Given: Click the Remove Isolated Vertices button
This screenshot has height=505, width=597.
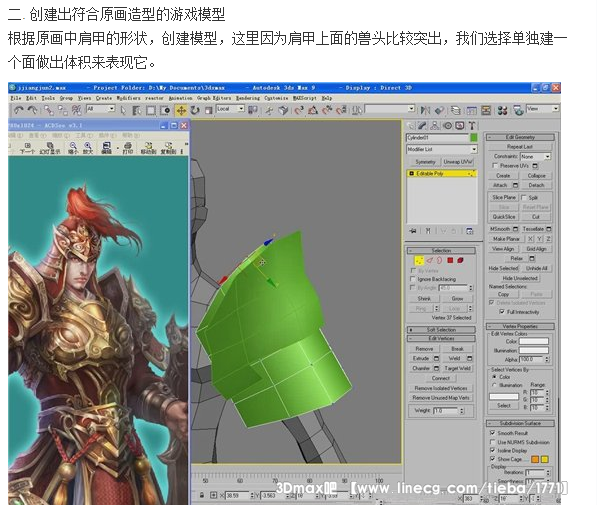Looking at the screenshot, I should click(441, 388).
